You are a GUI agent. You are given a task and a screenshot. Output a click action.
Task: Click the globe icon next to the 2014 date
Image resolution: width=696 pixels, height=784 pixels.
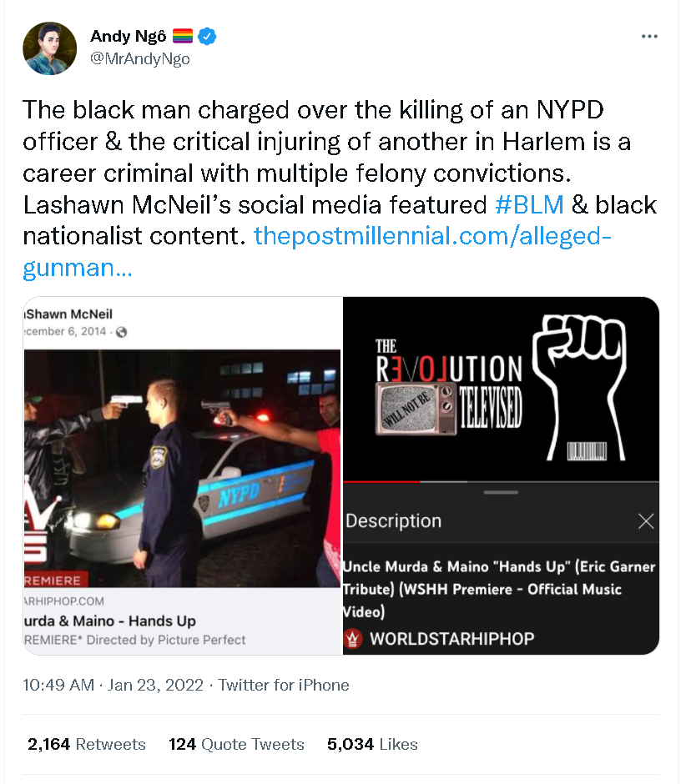tap(121, 332)
